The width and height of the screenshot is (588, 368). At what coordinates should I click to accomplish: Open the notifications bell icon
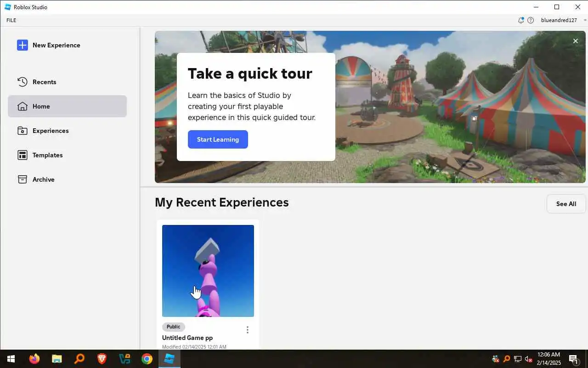(521, 20)
